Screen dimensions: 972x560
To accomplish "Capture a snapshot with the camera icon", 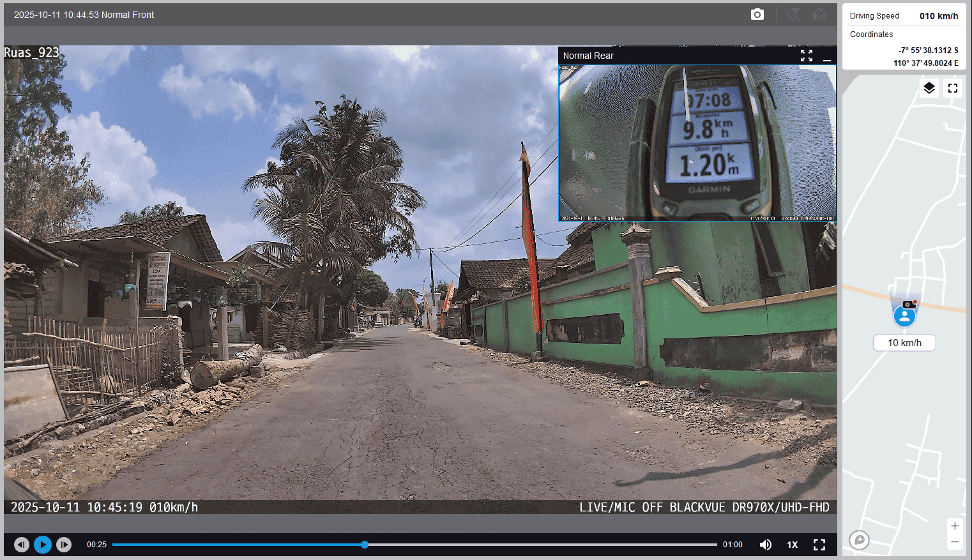I will point(757,15).
